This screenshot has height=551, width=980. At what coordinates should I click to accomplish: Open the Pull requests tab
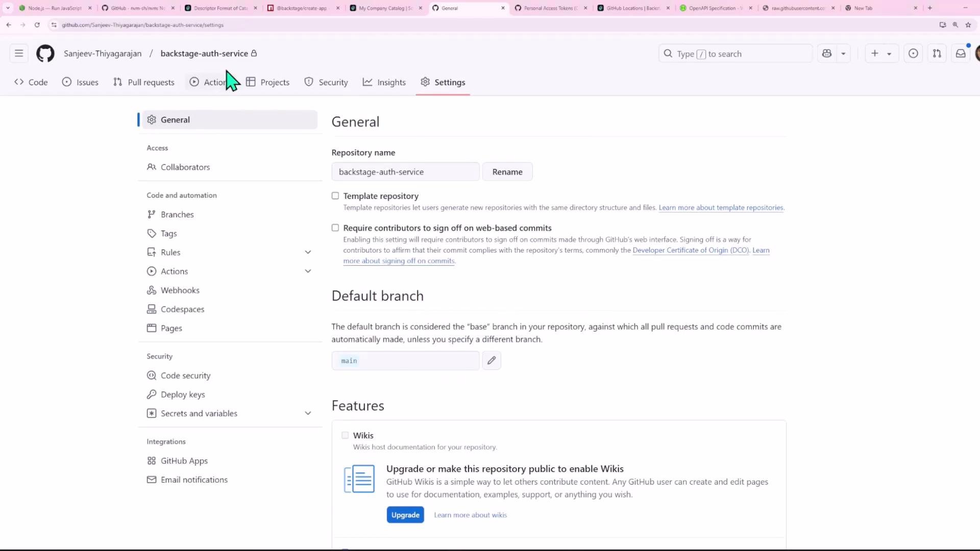[x=144, y=82]
